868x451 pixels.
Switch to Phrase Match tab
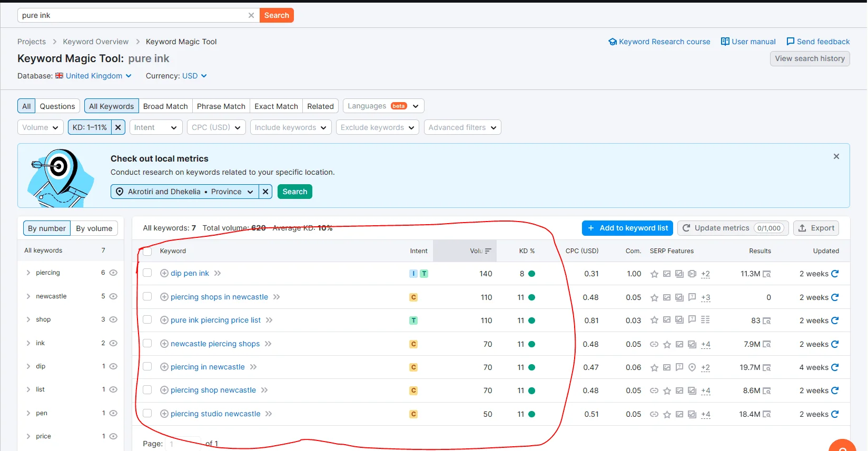click(x=221, y=106)
